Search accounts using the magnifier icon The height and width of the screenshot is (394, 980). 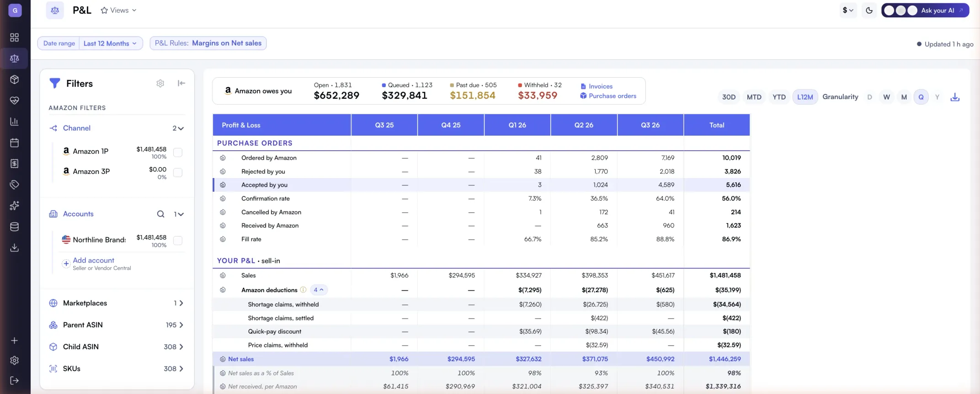[160, 214]
